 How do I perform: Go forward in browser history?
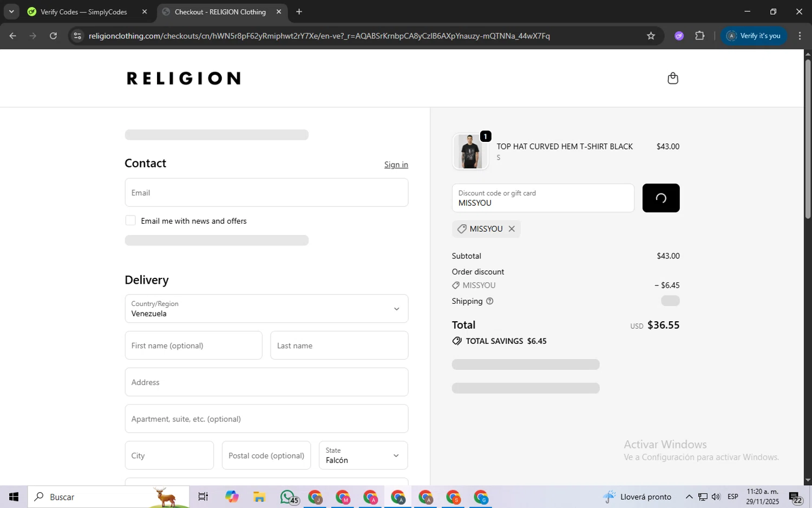click(x=33, y=36)
